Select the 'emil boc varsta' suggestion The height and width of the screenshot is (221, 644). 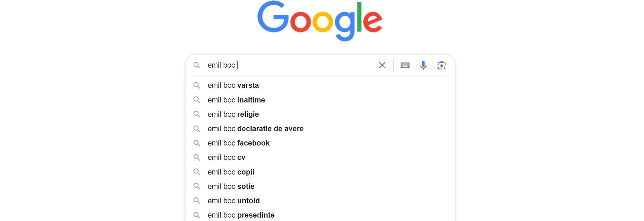(233, 85)
